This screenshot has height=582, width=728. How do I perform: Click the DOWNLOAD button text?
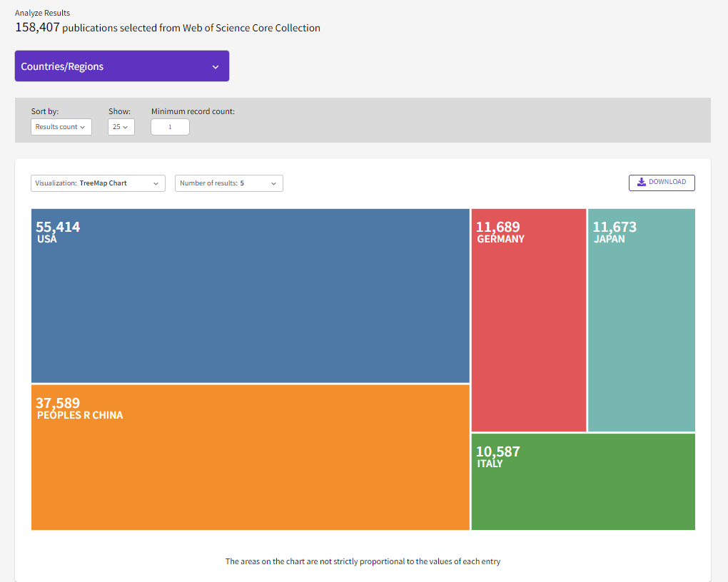pos(667,182)
